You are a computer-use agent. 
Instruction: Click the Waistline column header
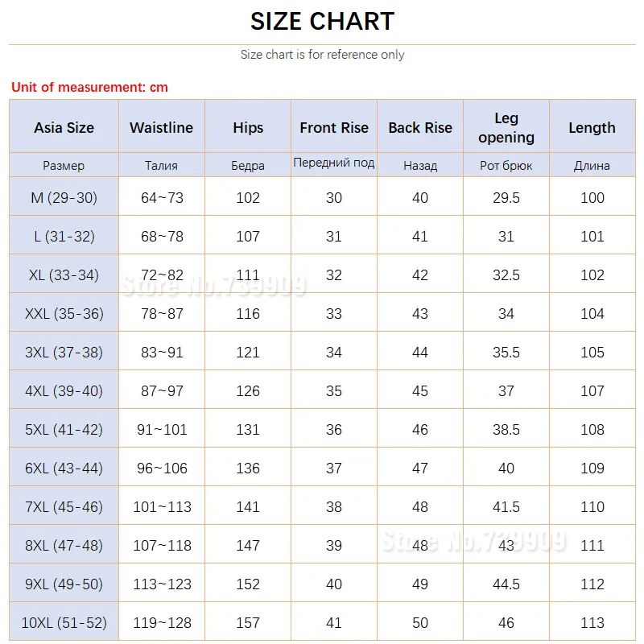pyautogui.click(x=162, y=127)
